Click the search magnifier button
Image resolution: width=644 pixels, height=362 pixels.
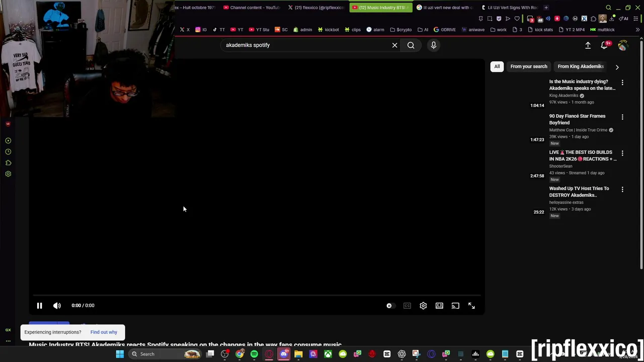click(x=411, y=45)
